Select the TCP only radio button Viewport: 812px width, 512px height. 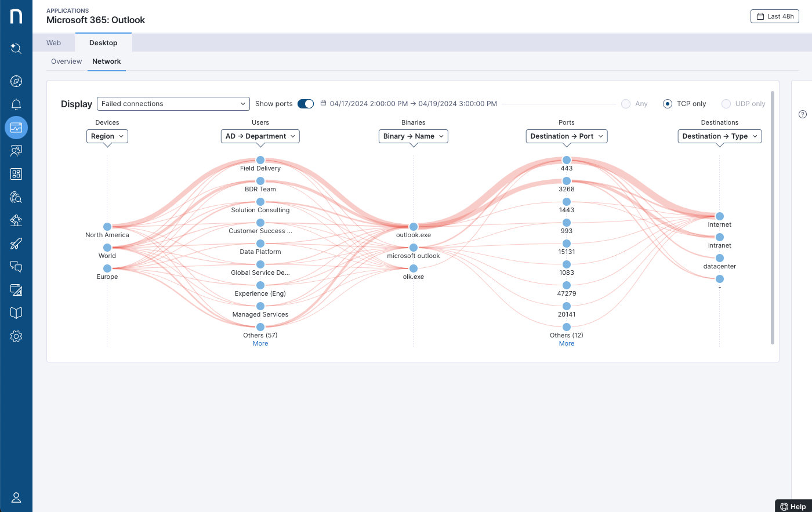coord(668,104)
